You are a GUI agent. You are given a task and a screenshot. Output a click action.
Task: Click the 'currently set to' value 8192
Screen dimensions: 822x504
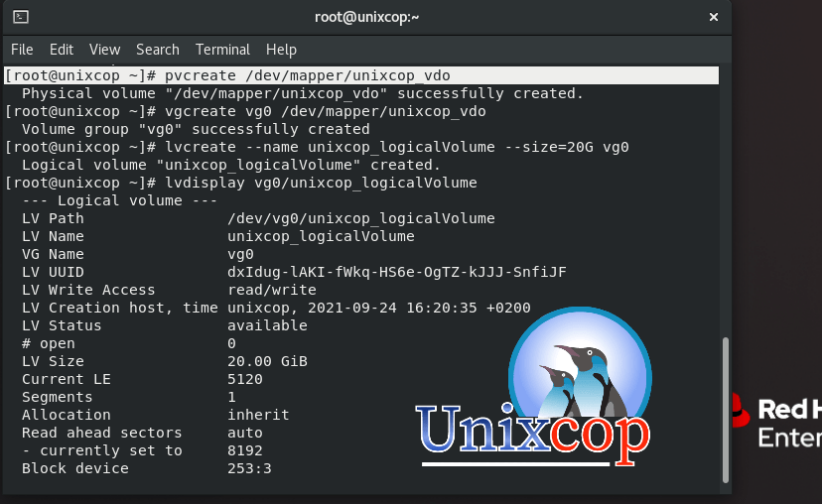245,450
